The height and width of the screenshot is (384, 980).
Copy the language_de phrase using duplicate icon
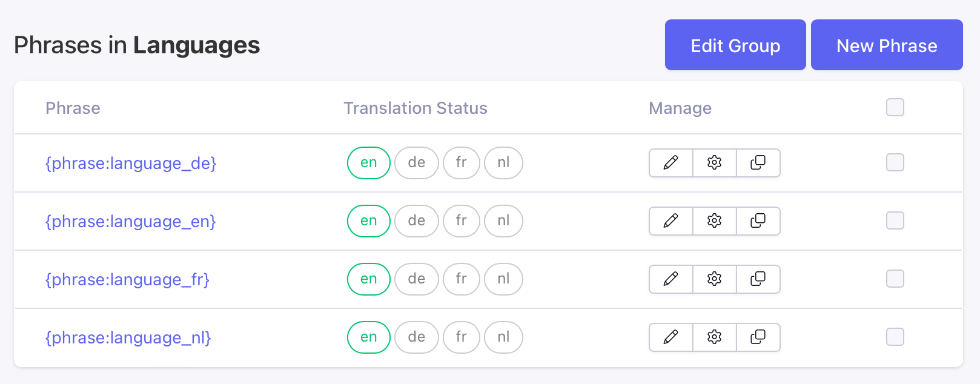click(758, 163)
